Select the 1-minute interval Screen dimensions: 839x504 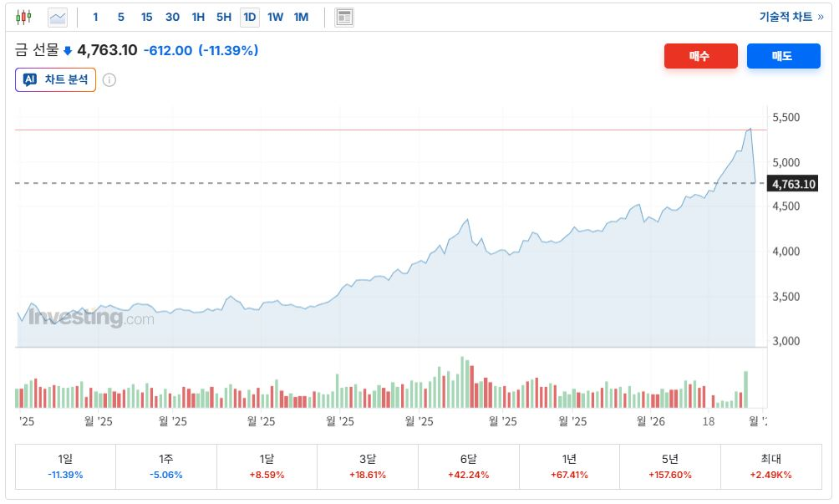pos(95,17)
